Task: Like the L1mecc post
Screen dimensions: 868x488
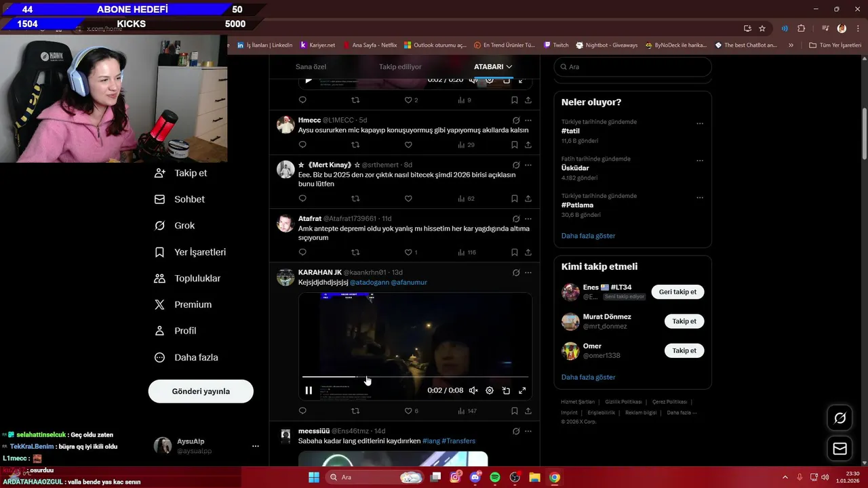Action: [408, 144]
